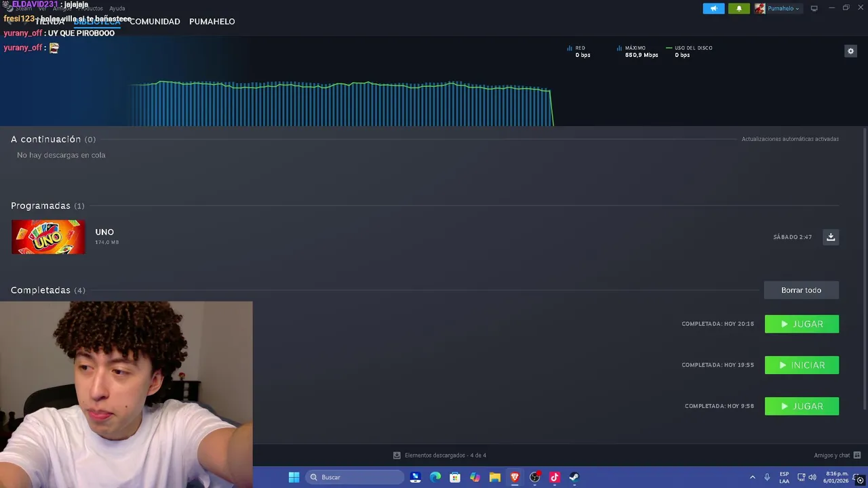Start UNO scheduled download now

[831, 237]
